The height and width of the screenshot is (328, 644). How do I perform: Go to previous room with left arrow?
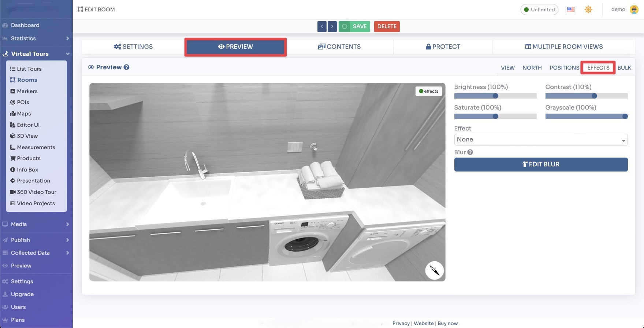point(322,26)
